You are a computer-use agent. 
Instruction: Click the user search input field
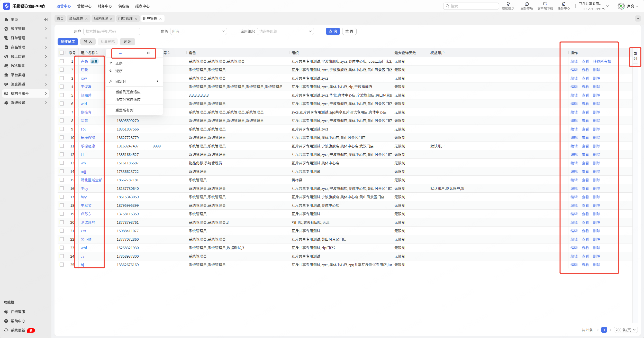point(112,31)
